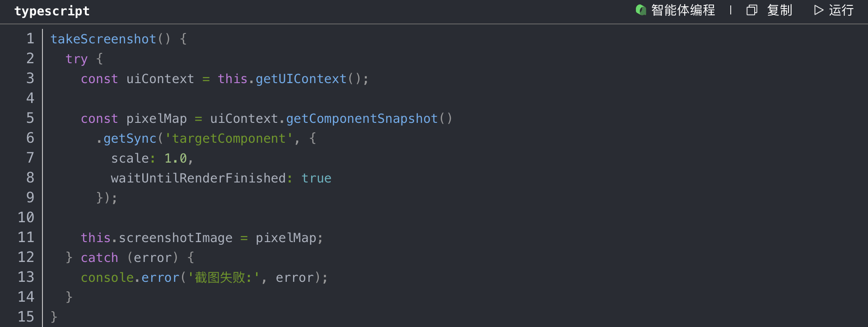This screenshot has height=327, width=868.
Task: Open 智能体编程 from the code header
Action: pos(683,10)
